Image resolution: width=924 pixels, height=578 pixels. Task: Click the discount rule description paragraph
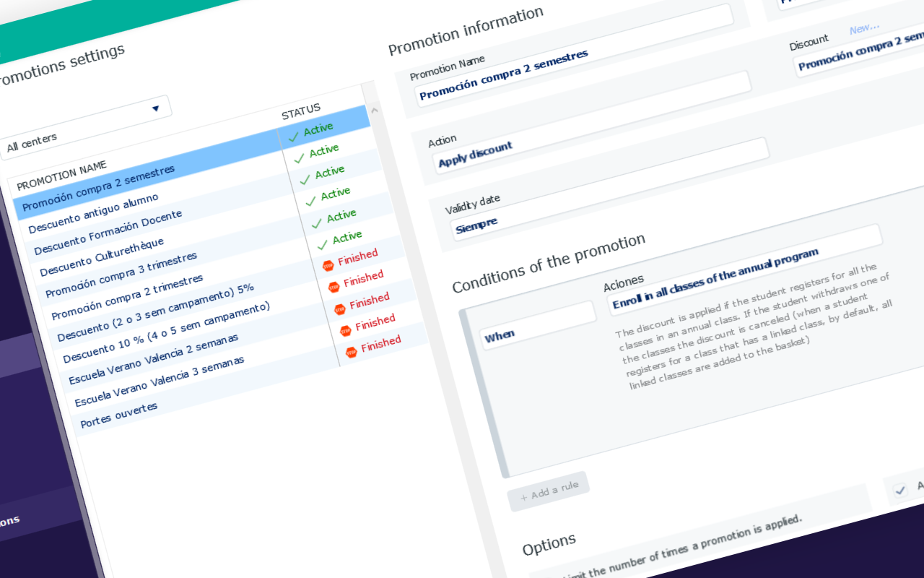click(x=755, y=327)
